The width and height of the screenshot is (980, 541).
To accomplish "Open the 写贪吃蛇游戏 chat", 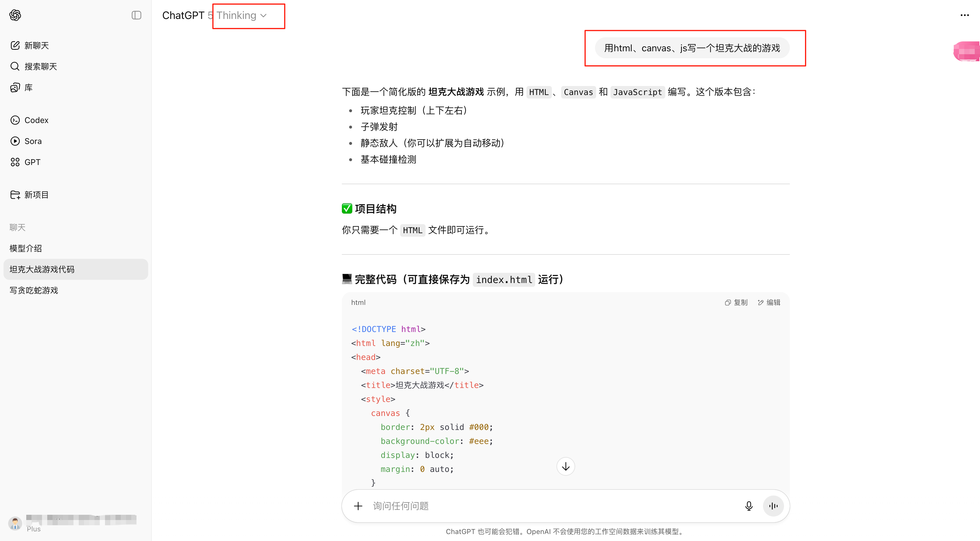I will (34, 290).
